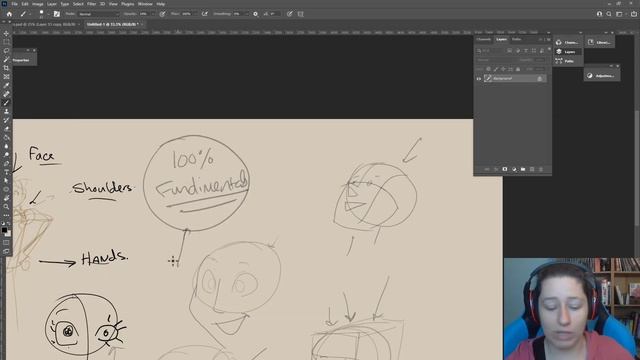Screen dimensions: 640x360
Task: Open the Search icon at top right
Action: 609,14
